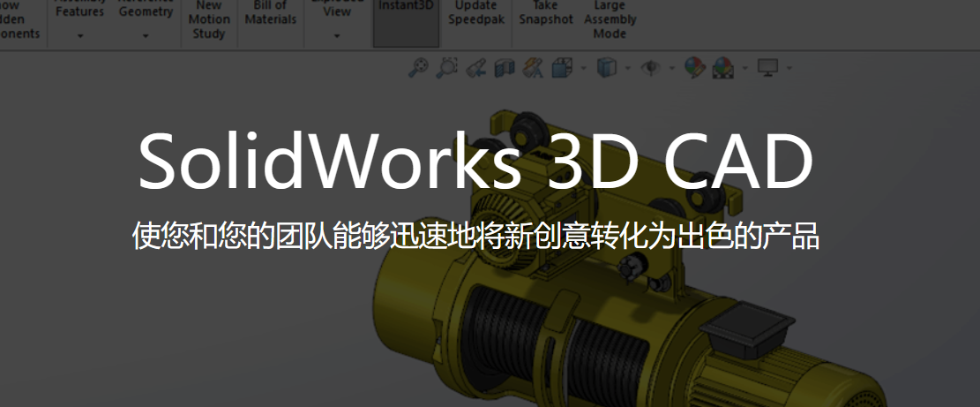The height and width of the screenshot is (407, 980).
Task: Click the Display Style cube icon
Action: coord(606,67)
